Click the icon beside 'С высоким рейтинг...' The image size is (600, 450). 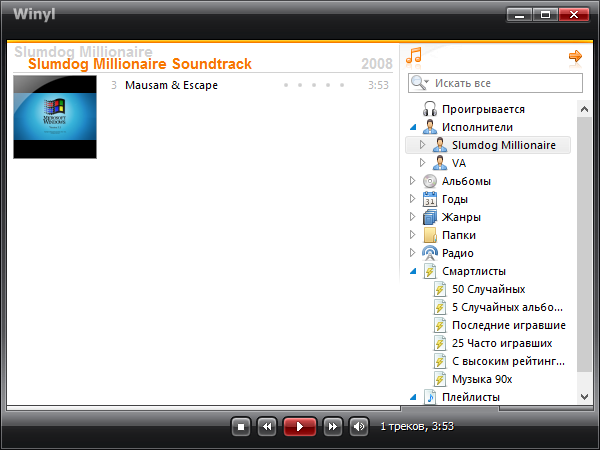pyautogui.click(x=440, y=361)
